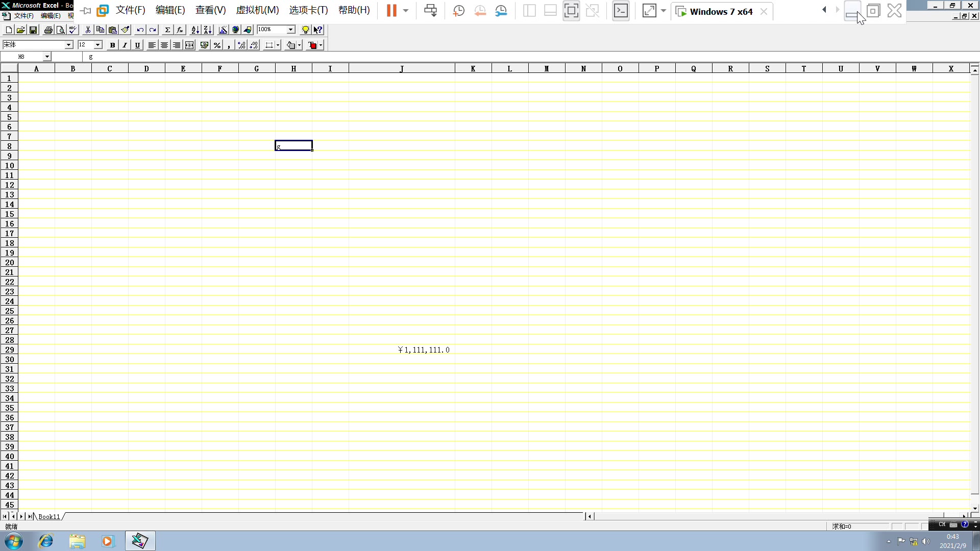Launch the ChartWizard icon

(x=223, y=30)
